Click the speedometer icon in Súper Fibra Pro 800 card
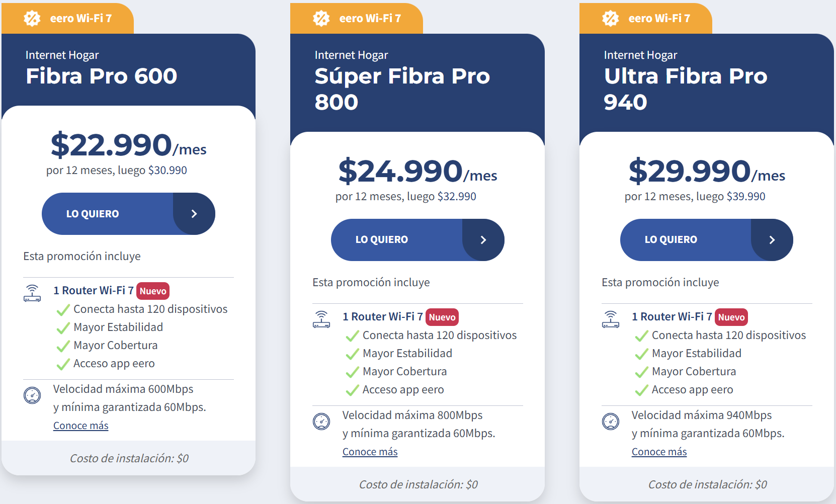Screen dimensions: 836x504 [x=321, y=422]
